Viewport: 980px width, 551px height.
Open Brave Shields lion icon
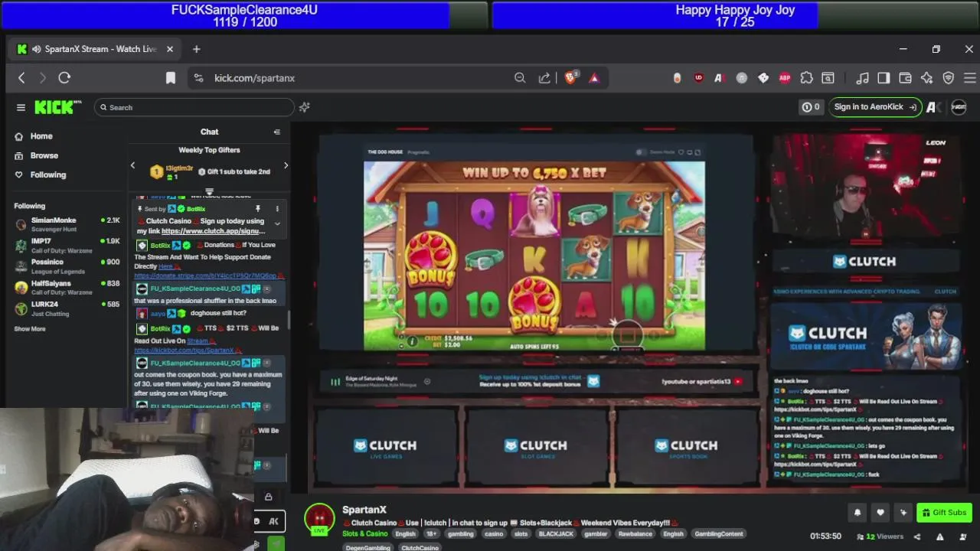coord(570,77)
